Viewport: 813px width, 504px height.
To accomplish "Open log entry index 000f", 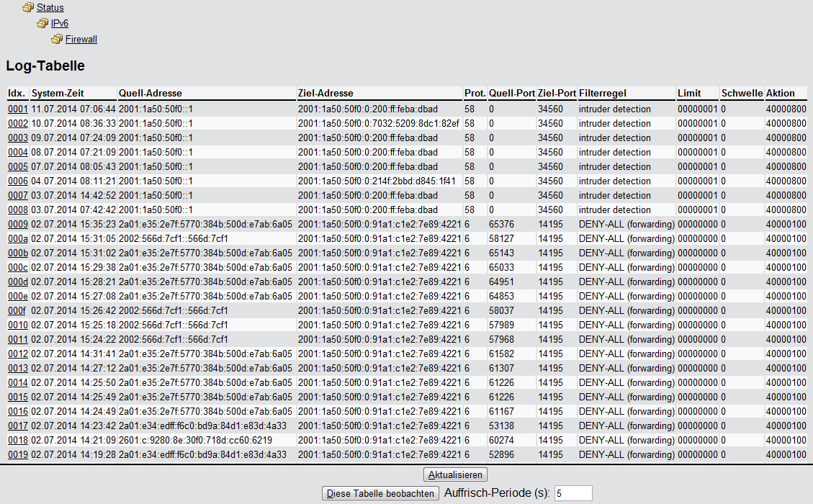I will click(x=17, y=311).
